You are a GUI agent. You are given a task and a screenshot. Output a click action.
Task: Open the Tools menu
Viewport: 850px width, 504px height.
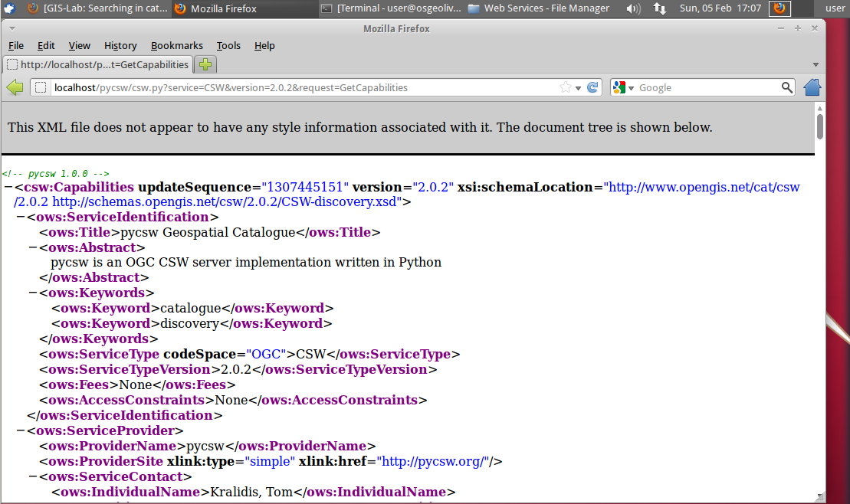pos(228,46)
